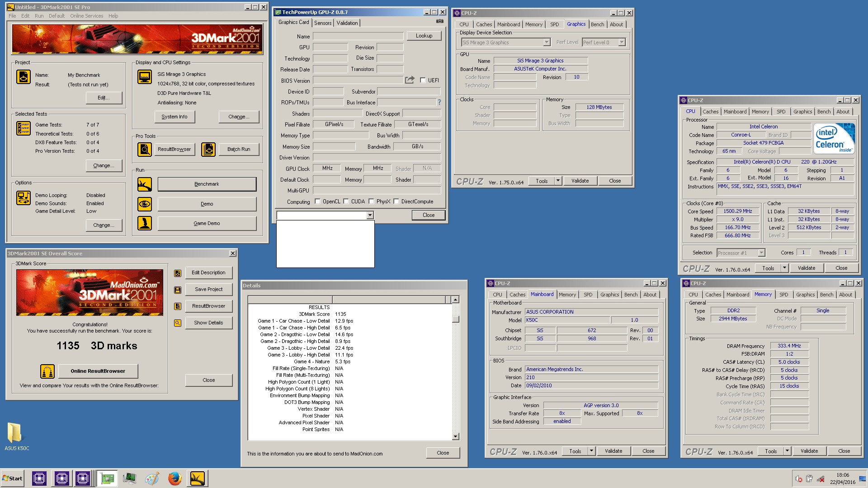Select SPD tab in CPU-Z Memory window
The width and height of the screenshot is (868, 488).
[x=784, y=295]
